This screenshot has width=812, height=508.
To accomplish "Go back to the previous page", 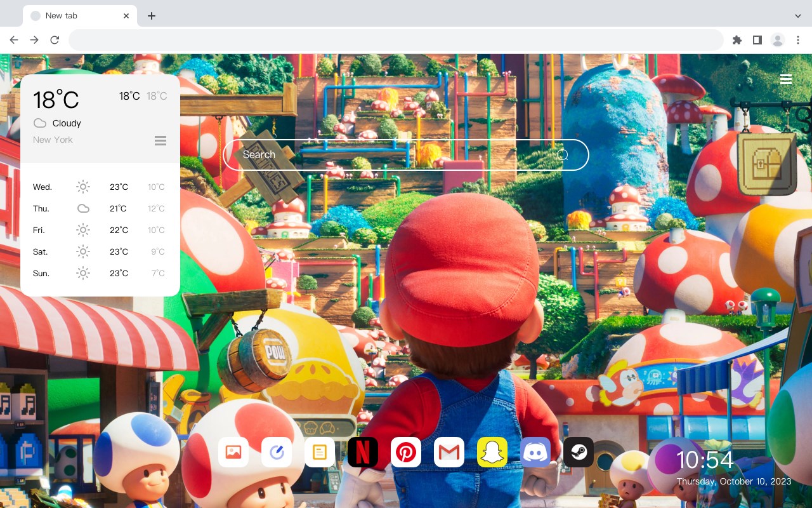I will [x=14, y=40].
